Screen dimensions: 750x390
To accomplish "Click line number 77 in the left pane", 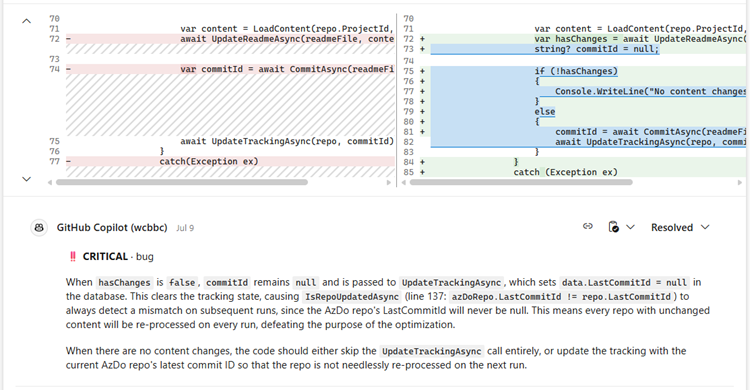I will tap(54, 161).
